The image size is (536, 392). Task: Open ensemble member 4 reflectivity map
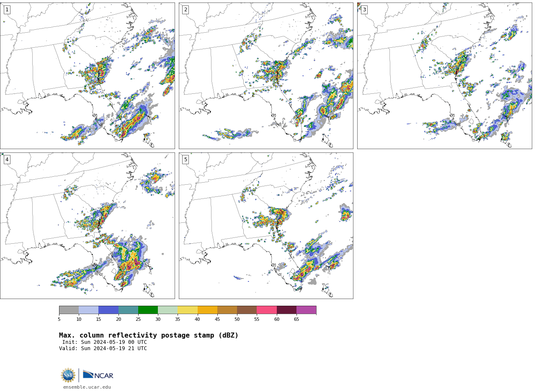point(87,226)
